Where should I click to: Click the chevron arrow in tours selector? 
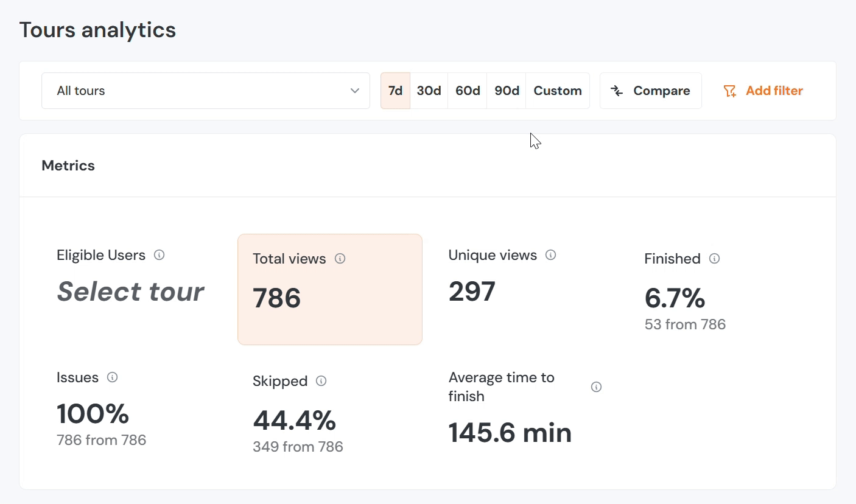[x=355, y=91]
